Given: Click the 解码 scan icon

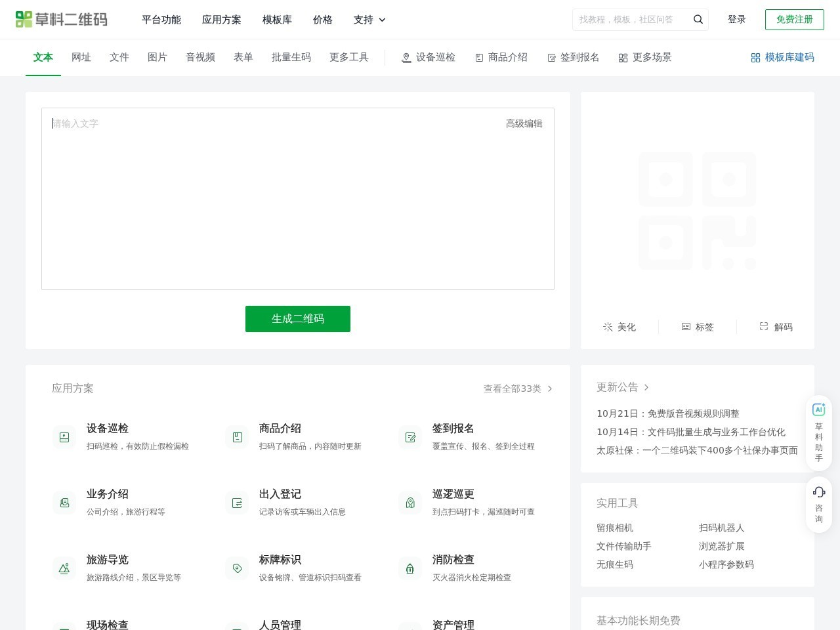Looking at the screenshot, I should (764, 326).
